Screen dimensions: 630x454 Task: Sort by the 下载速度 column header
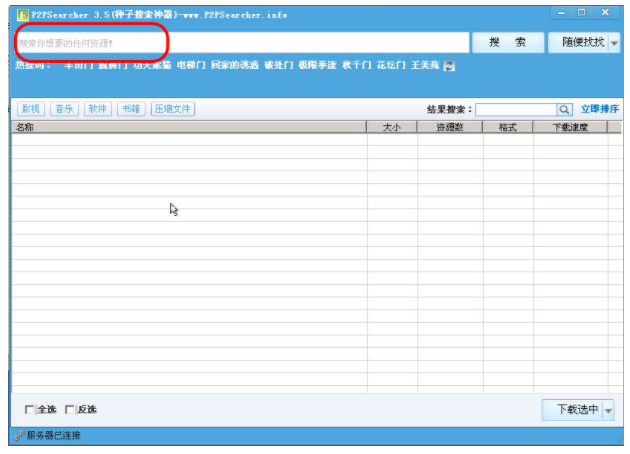(570, 127)
